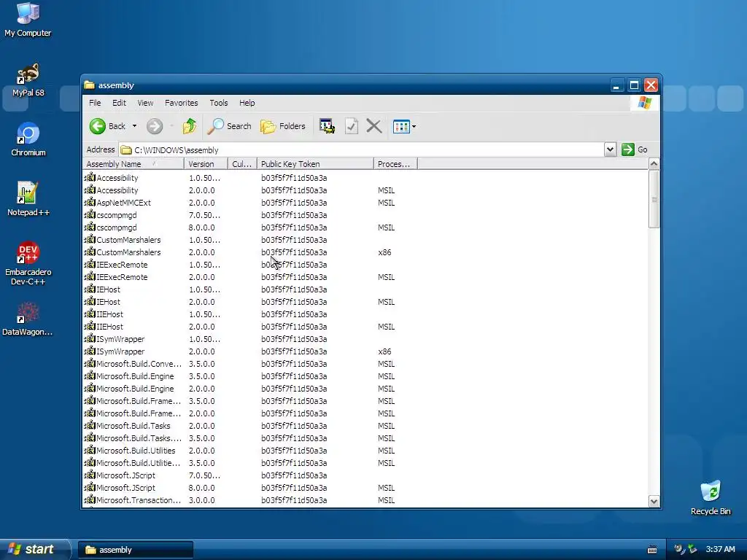Screen dimensions: 747x560
Task: Open the Help menu
Action: click(247, 103)
